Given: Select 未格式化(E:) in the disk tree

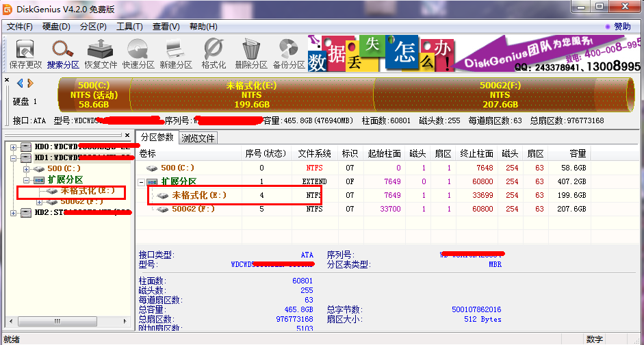Looking at the screenshot, I should (x=88, y=191).
